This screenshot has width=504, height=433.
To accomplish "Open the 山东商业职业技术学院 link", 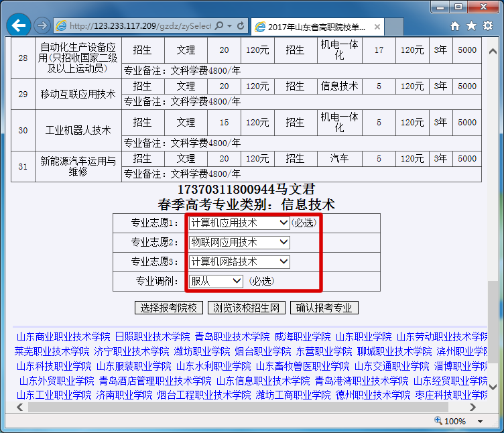I will [63, 336].
